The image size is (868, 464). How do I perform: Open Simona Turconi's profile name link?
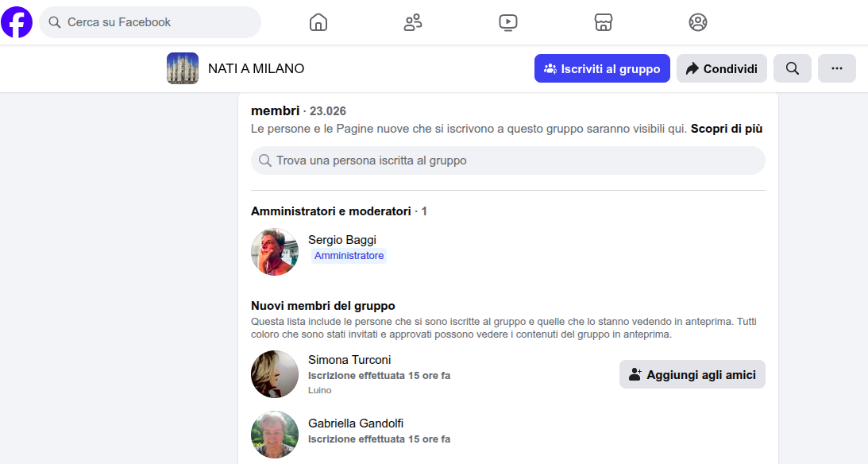[349, 360]
